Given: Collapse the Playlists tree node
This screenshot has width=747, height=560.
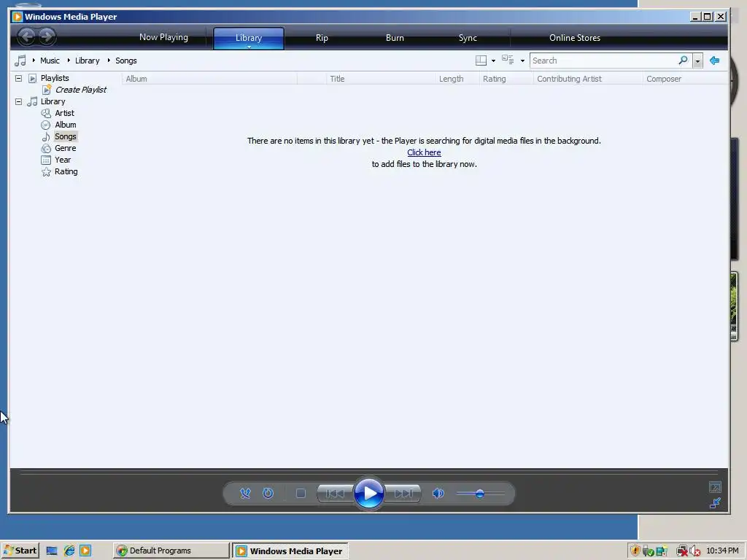Looking at the screenshot, I should (x=18, y=78).
